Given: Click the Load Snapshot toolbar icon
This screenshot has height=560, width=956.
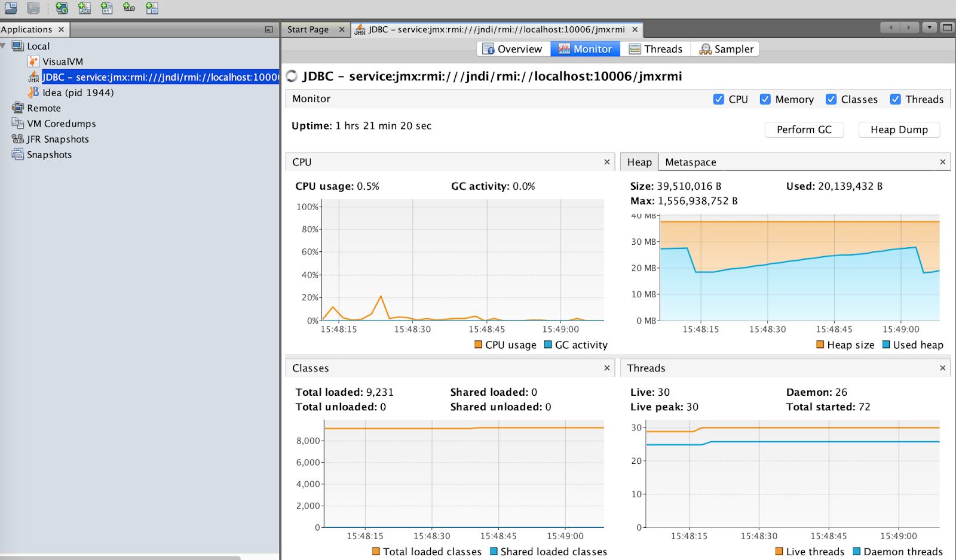Looking at the screenshot, I should pos(11,8).
